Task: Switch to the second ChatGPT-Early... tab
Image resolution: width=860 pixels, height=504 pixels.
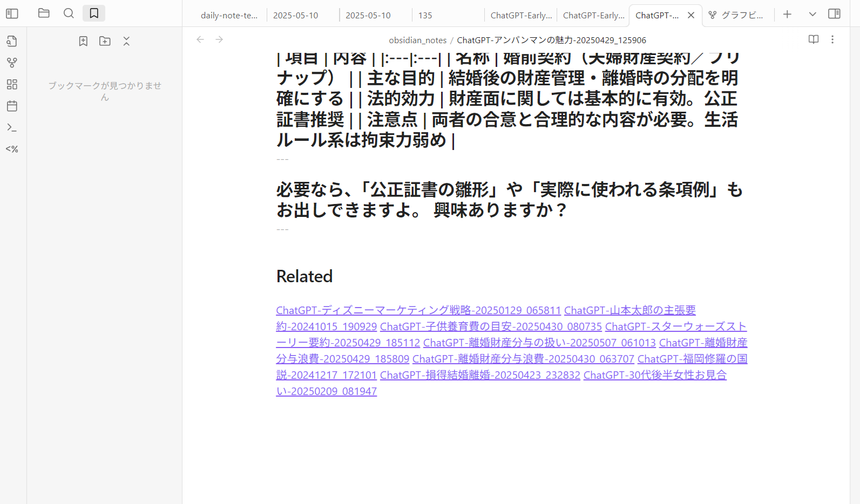Action: [x=593, y=15]
